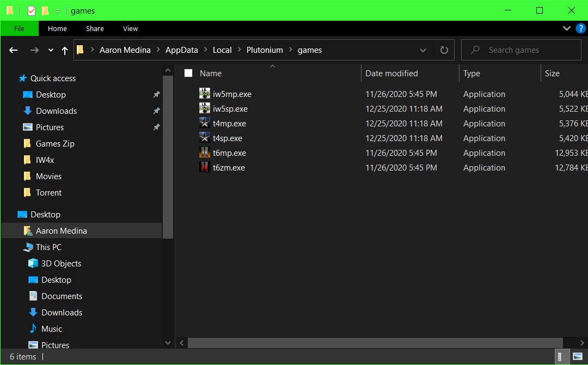Open the File menu tab

[x=19, y=28]
